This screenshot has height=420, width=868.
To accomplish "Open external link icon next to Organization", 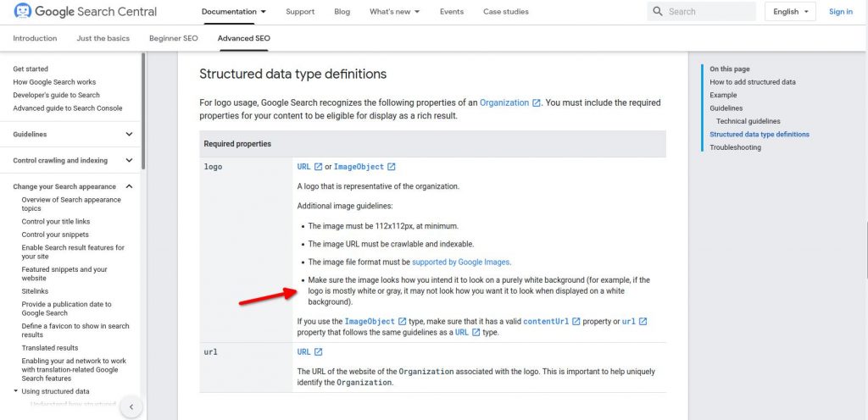I will pyautogui.click(x=536, y=102).
